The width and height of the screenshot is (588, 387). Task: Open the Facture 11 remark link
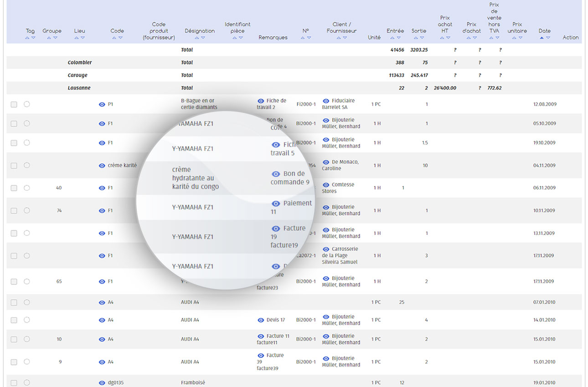click(278, 336)
